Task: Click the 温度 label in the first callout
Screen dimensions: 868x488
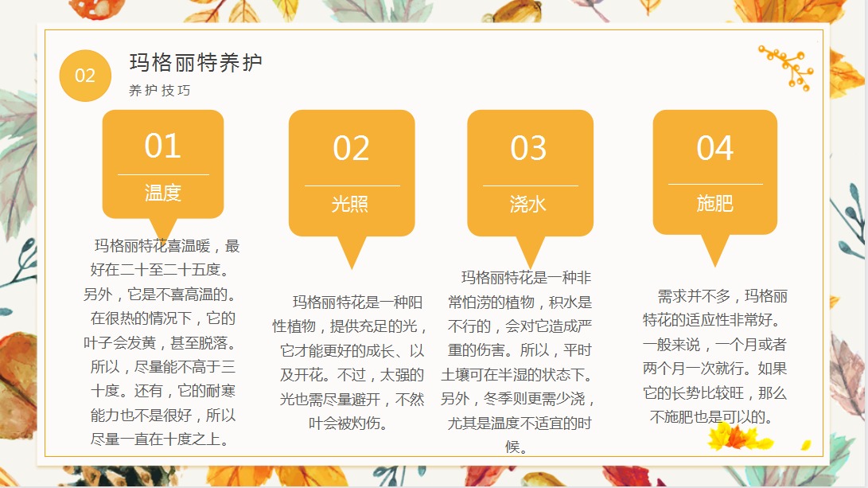Action: (x=162, y=192)
